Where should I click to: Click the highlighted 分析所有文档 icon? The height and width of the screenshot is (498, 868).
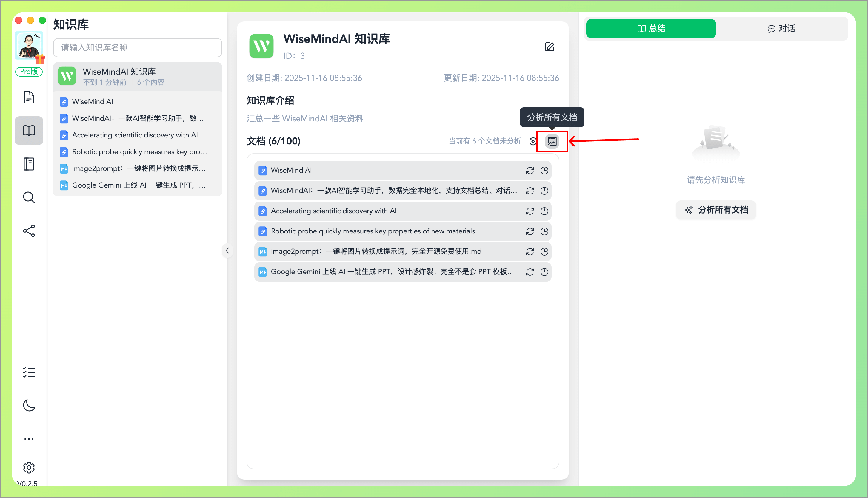coord(552,141)
